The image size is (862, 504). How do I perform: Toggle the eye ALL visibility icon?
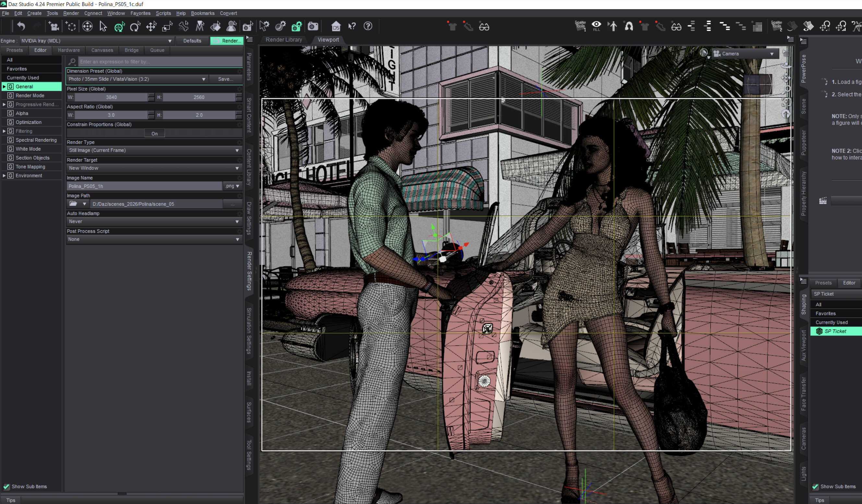click(x=596, y=26)
